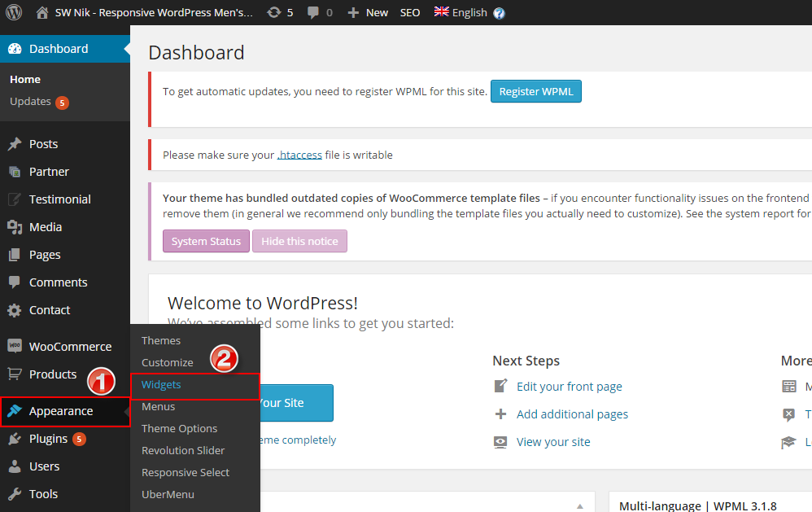Click the comments bubble icon in admin bar
The height and width of the screenshot is (512, 812).
click(x=312, y=12)
